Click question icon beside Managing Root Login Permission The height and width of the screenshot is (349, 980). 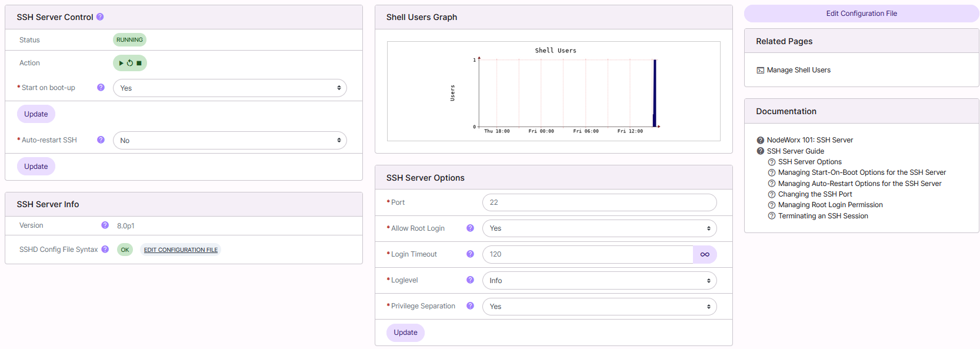(772, 205)
